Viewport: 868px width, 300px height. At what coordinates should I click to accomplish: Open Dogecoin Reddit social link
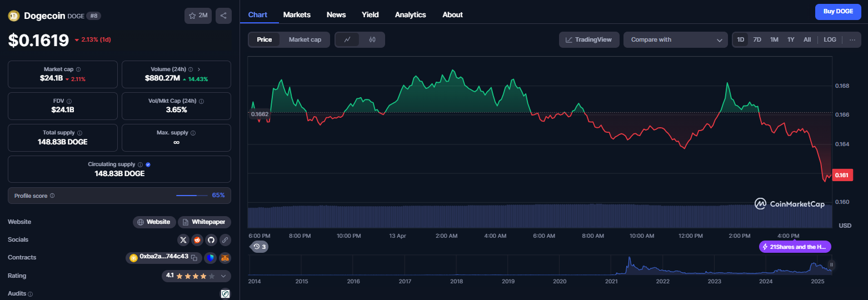[197, 240]
